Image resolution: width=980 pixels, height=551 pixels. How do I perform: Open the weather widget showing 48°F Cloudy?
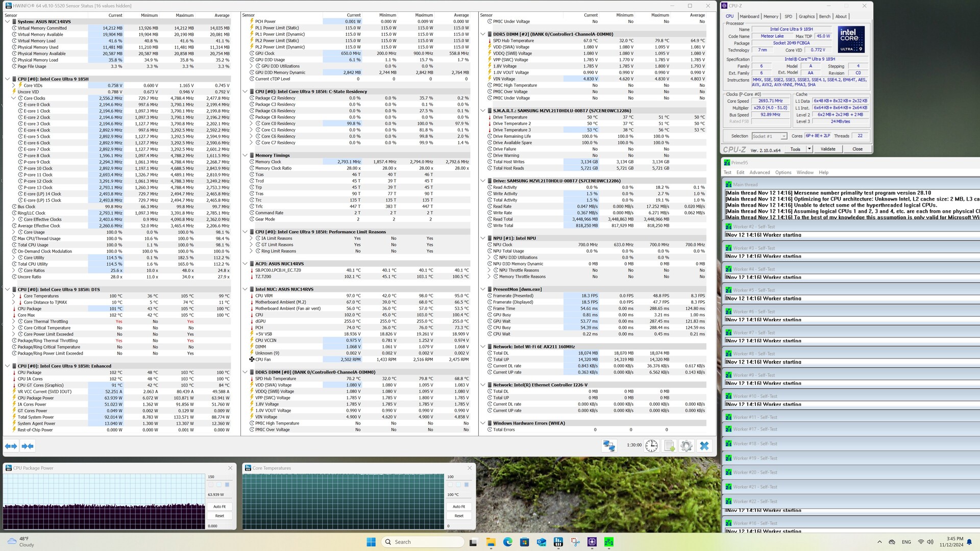21,542
